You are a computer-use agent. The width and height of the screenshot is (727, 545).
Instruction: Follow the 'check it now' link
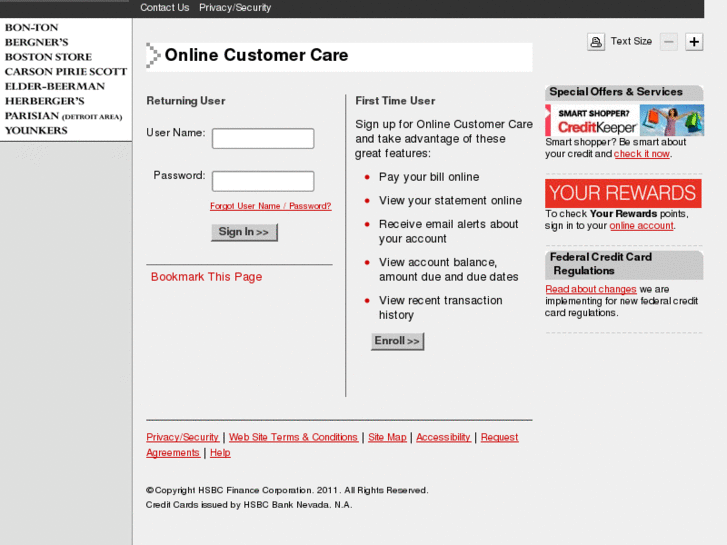tap(642, 154)
